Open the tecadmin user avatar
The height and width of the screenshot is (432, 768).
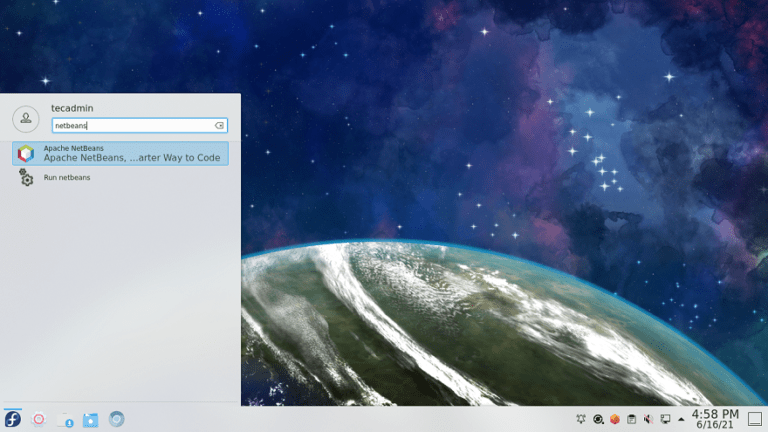(x=25, y=119)
